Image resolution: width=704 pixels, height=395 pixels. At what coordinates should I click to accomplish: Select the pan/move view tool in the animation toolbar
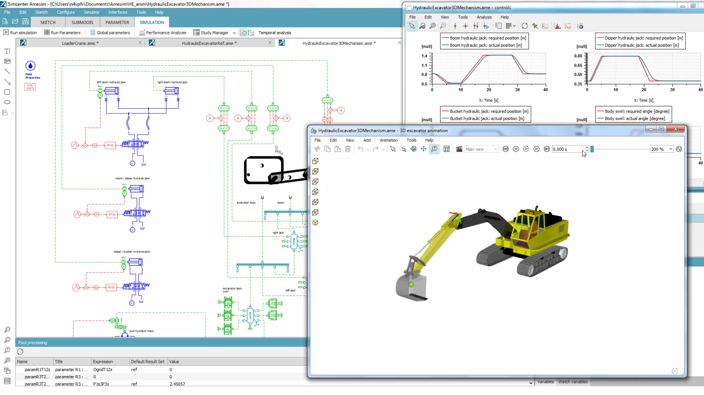point(423,149)
